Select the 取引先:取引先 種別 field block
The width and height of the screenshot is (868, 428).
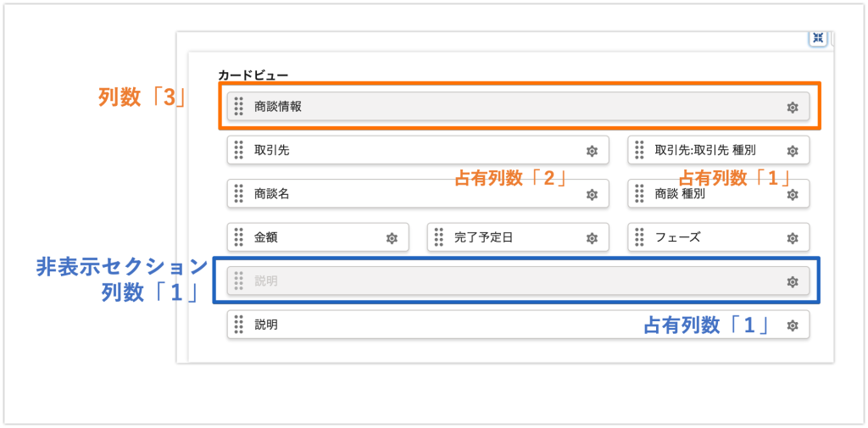point(719,150)
